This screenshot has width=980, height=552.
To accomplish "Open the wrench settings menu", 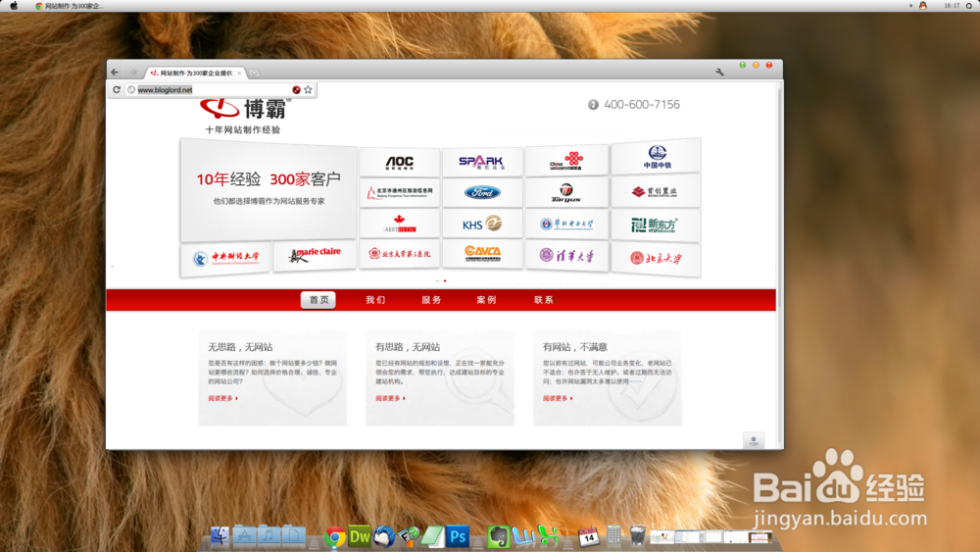I will (719, 73).
